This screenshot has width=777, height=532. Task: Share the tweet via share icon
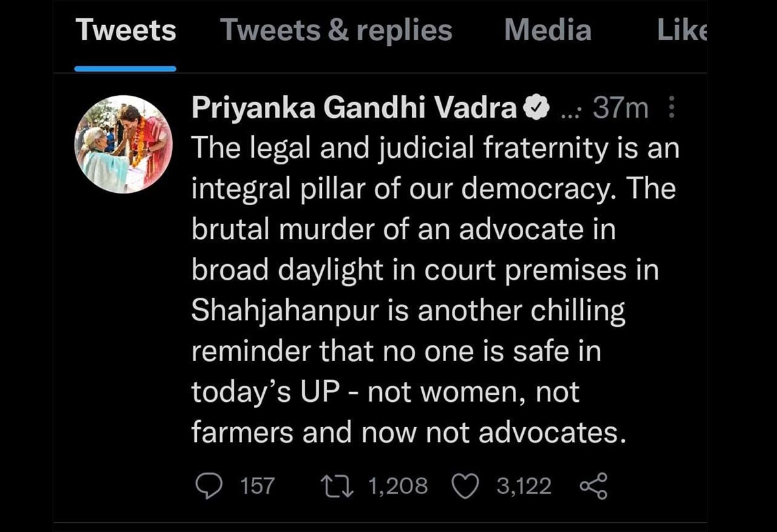[593, 486]
